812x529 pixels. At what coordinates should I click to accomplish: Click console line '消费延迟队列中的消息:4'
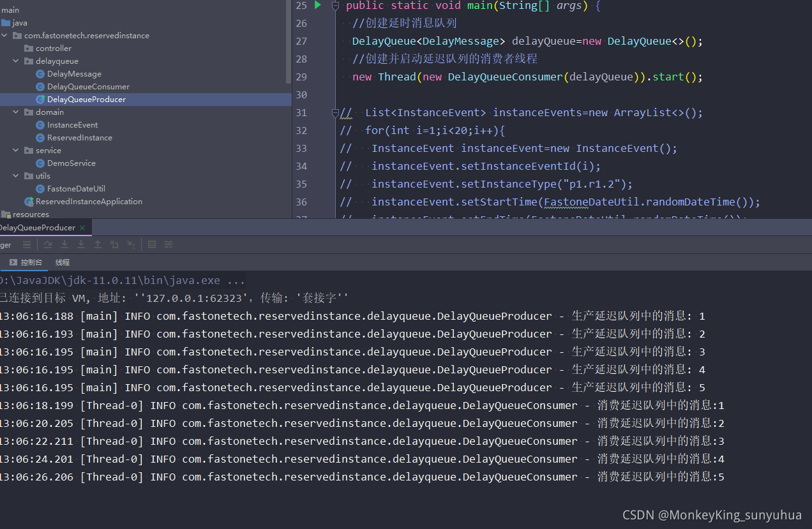[362, 459]
